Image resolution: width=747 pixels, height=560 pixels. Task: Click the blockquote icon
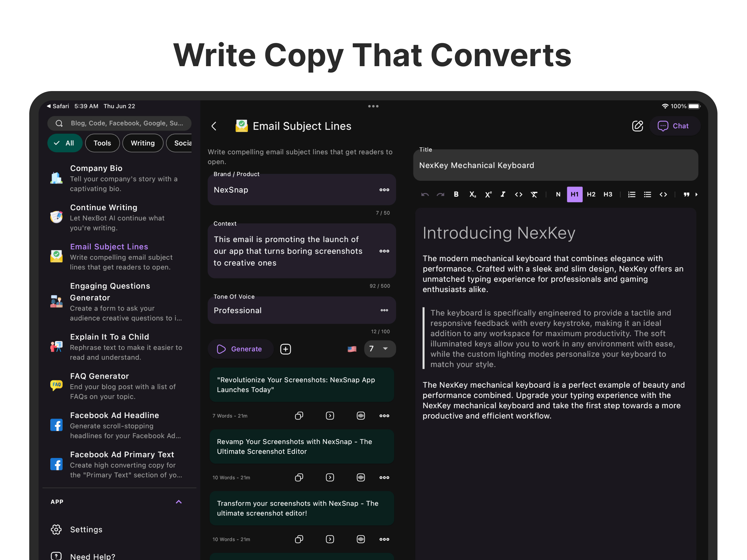686,194
